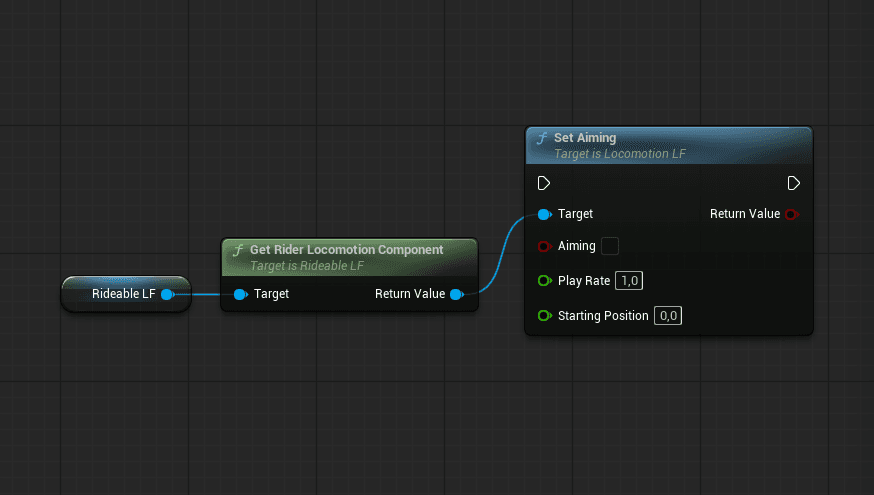
Task: Click the 'Target is Locomotion LF' subtitle
Action: pyautogui.click(x=620, y=154)
